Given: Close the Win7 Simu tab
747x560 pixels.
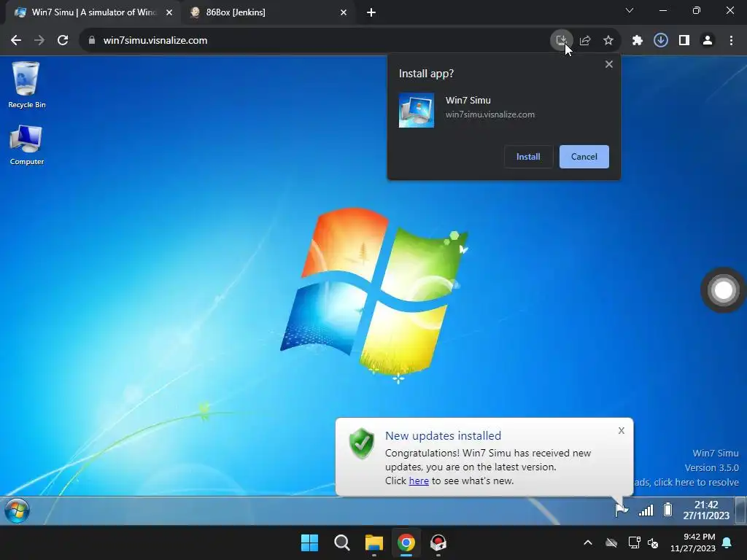Looking at the screenshot, I should (x=169, y=12).
